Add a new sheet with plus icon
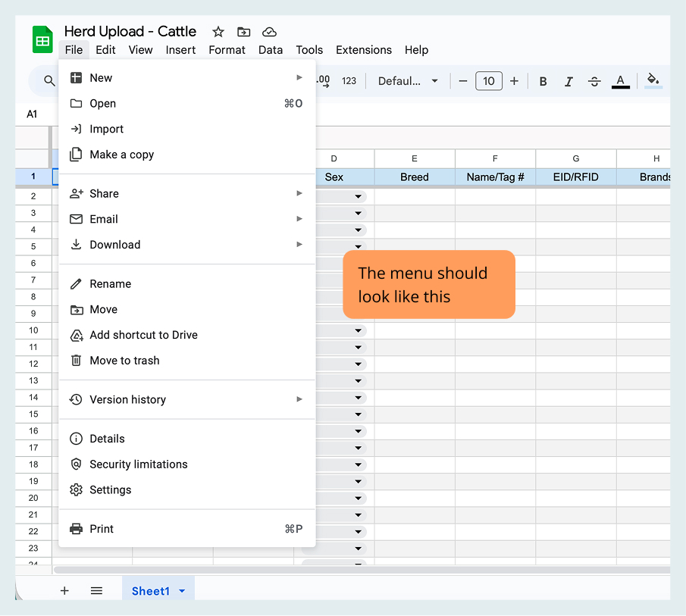 pyautogui.click(x=64, y=591)
